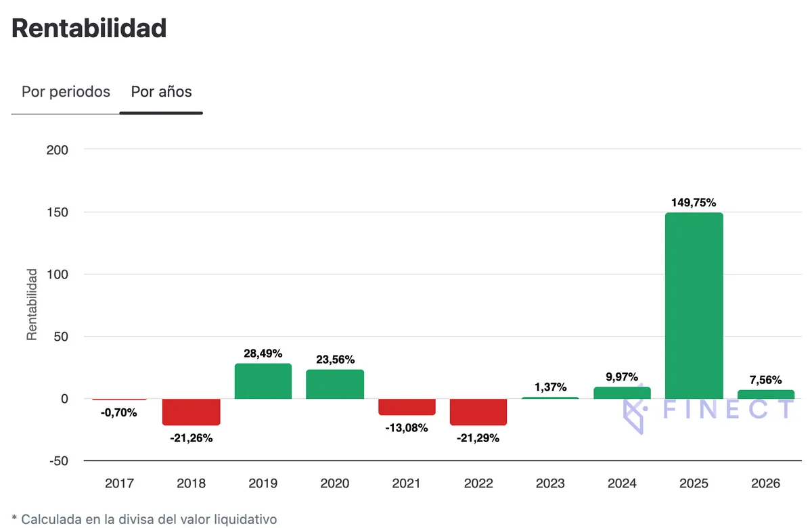Click the green 2026 bar

(765, 394)
